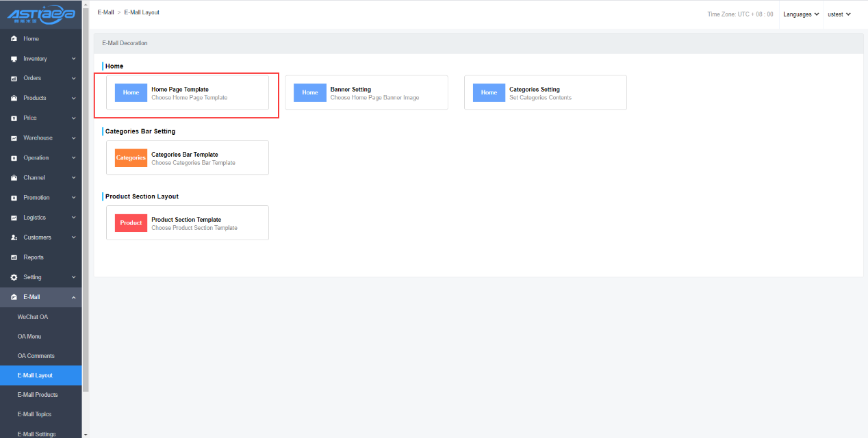Screen dimensions: 868x438
Task: Open E-Mall Products from sidebar
Action: click(x=38, y=395)
